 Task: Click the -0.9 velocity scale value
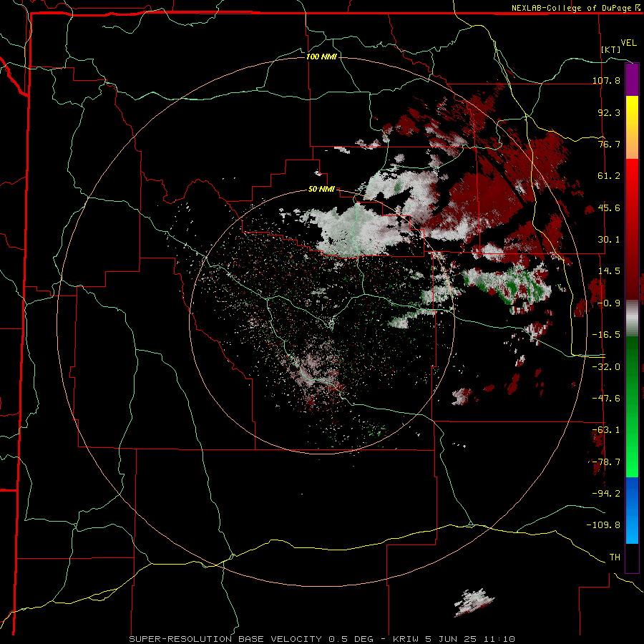[609, 303]
